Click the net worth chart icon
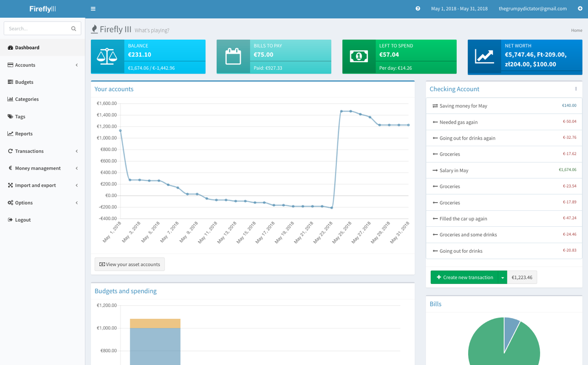 coord(484,57)
